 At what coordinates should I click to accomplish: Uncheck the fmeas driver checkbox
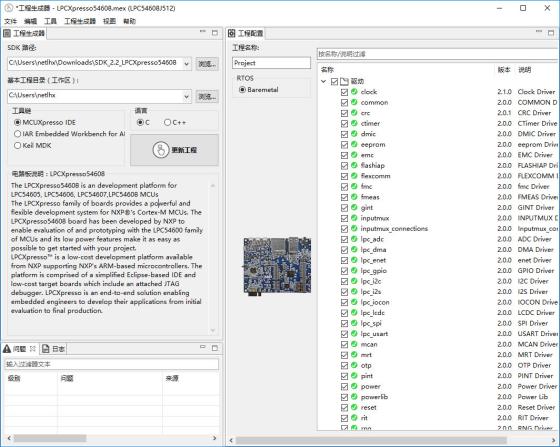344,197
